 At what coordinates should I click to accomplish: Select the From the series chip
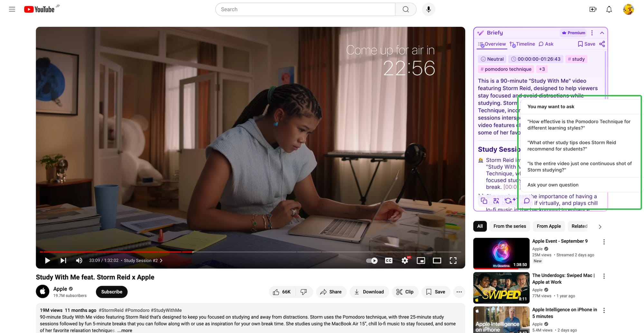pyautogui.click(x=510, y=226)
